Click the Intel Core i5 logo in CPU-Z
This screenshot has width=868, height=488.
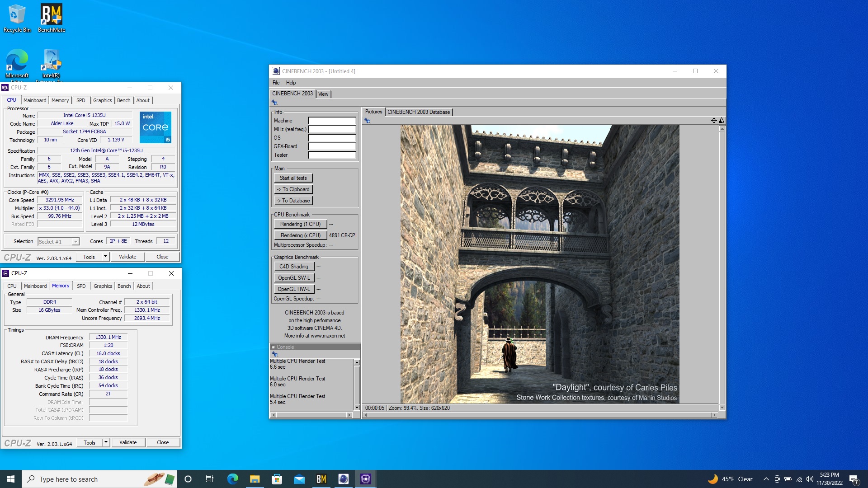tap(156, 127)
